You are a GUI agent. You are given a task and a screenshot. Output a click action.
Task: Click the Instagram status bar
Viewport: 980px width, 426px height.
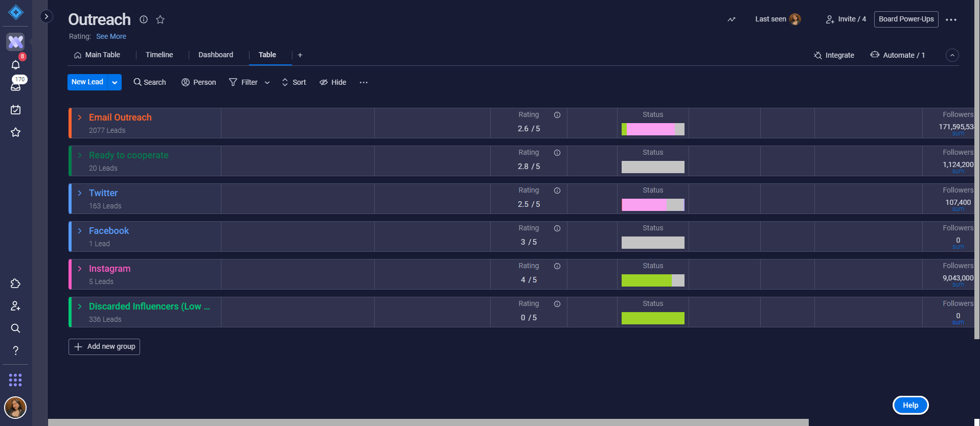click(653, 280)
